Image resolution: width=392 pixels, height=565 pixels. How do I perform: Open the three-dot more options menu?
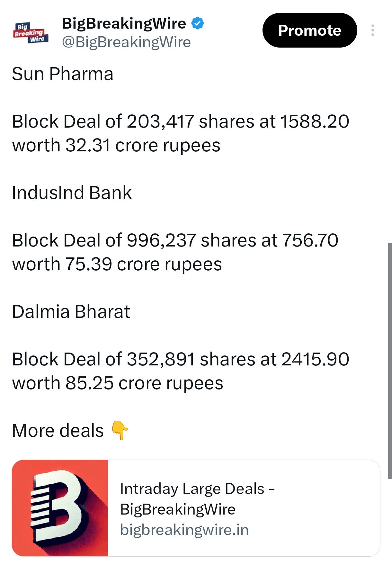pos(372,30)
